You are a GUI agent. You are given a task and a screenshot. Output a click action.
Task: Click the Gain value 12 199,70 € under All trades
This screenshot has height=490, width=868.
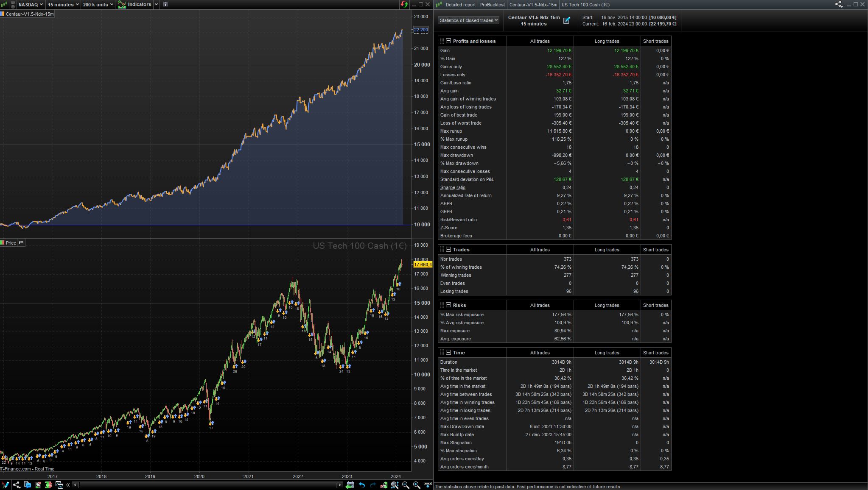pyautogui.click(x=559, y=50)
